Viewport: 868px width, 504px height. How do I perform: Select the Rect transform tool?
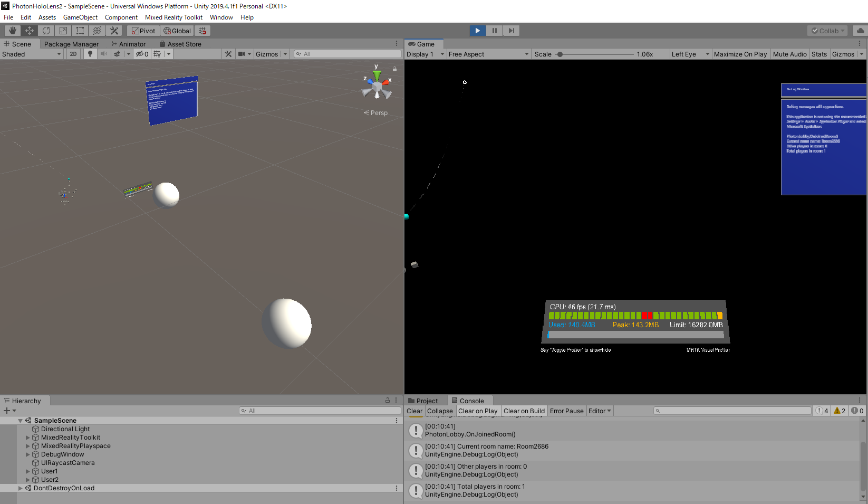(80, 31)
